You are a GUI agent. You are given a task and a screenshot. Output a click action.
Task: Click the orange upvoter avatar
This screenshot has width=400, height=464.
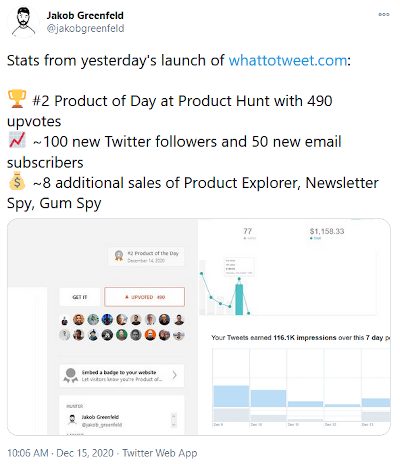pyautogui.click(x=150, y=335)
